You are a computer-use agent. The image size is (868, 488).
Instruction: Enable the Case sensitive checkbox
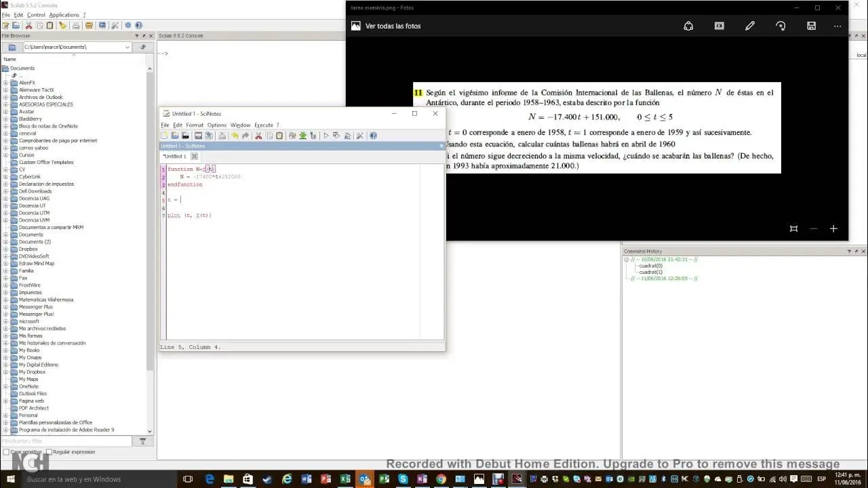point(5,451)
